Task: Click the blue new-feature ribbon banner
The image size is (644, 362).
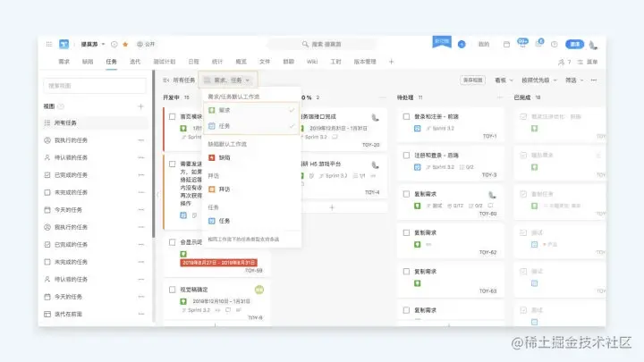Action: [x=442, y=41]
